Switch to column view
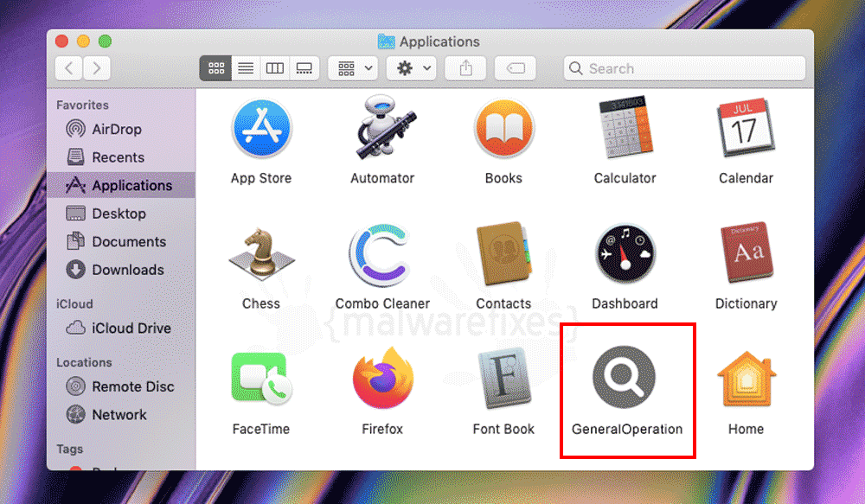Viewport: 865px width, 504px height. click(275, 68)
